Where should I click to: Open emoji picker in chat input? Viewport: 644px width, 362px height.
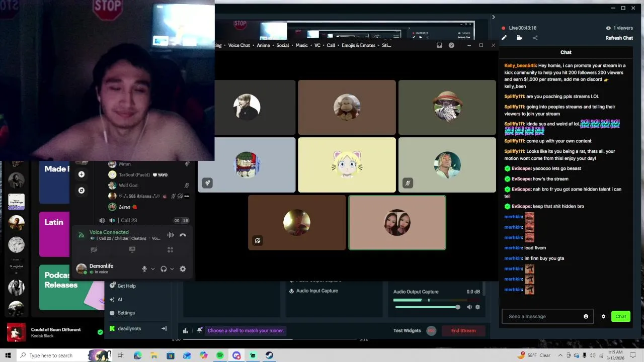[x=586, y=316]
